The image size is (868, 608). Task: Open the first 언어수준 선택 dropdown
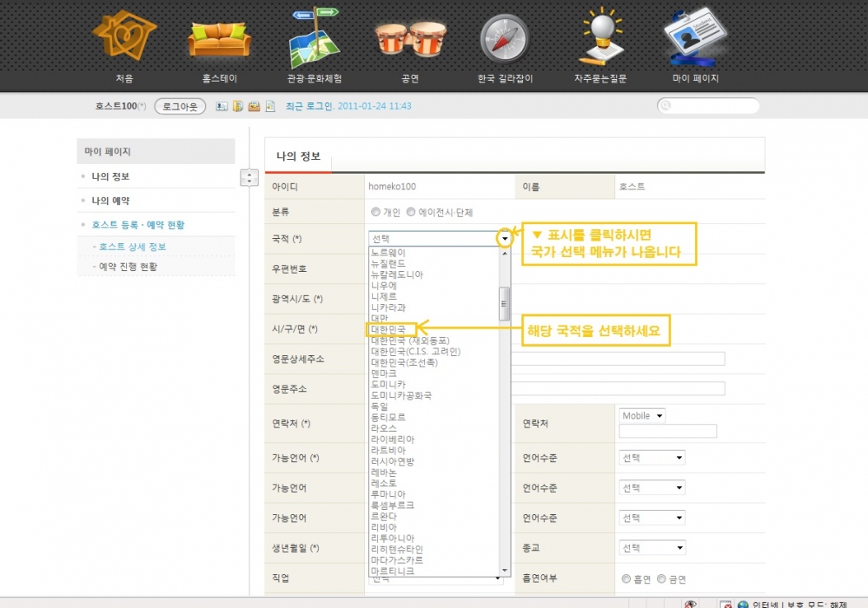click(653, 458)
